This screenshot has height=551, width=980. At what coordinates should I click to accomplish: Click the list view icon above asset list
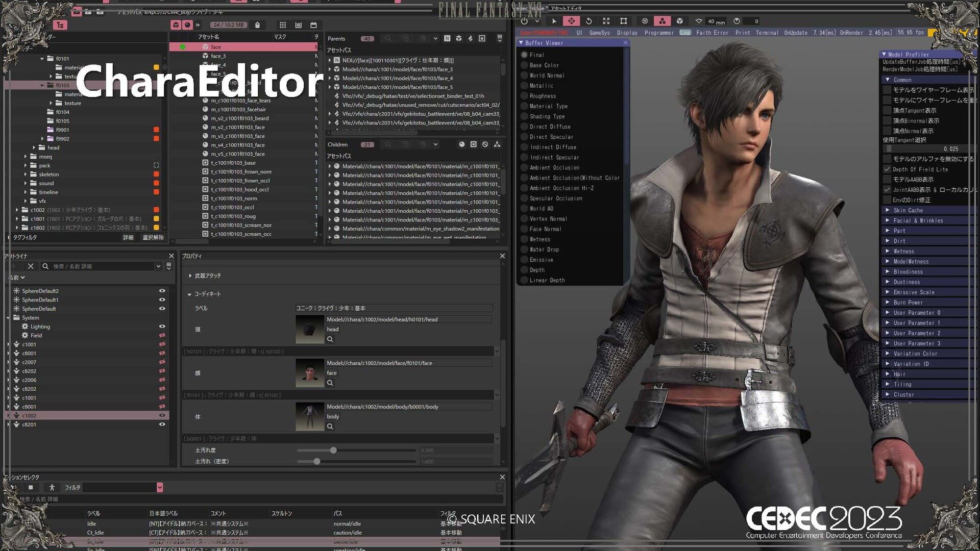coord(299,24)
